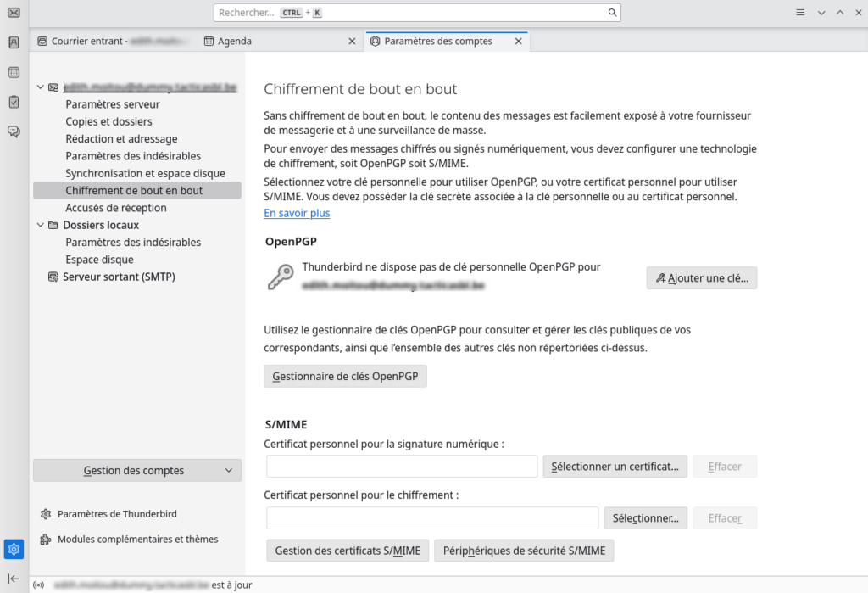The height and width of the screenshot is (593, 868).
Task: Select Chiffrement de bout en bout
Action: click(137, 191)
